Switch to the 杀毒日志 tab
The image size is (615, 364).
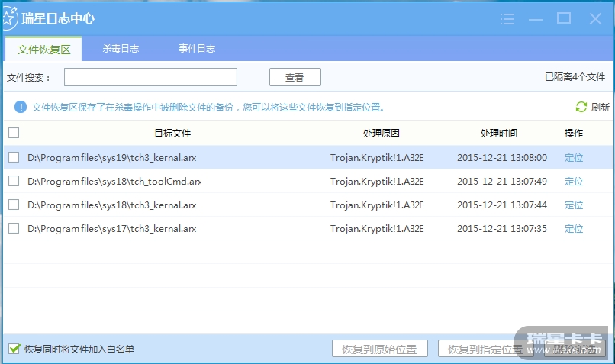coord(121,49)
